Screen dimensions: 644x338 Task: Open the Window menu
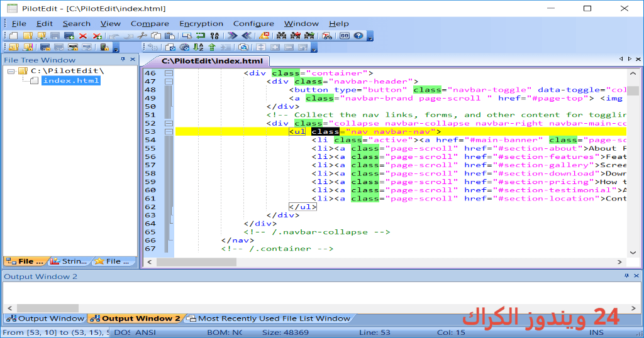pyautogui.click(x=301, y=24)
